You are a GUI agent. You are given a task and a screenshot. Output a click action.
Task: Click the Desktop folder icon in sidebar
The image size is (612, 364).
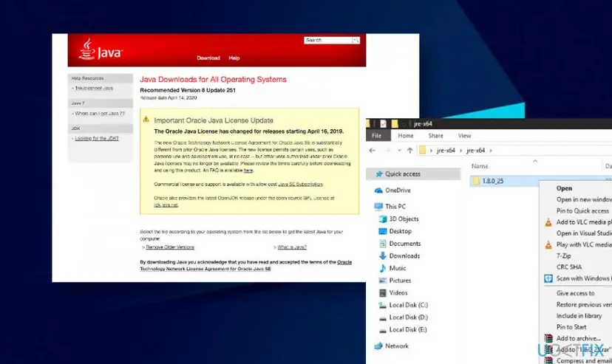383,231
